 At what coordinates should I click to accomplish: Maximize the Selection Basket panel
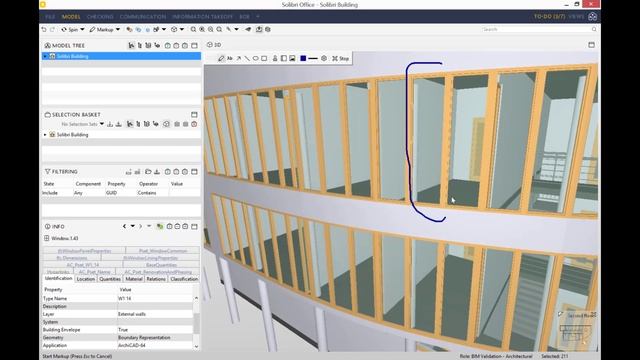pyautogui.click(x=194, y=115)
